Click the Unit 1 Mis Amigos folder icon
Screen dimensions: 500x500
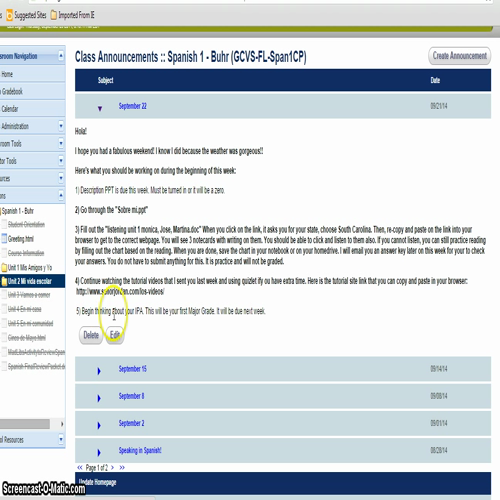coord(4,267)
